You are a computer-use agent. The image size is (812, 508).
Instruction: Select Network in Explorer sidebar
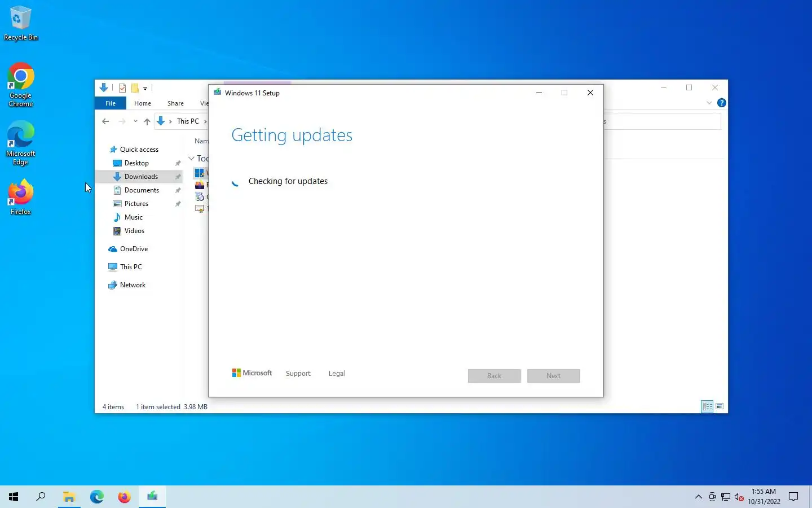coord(133,285)
